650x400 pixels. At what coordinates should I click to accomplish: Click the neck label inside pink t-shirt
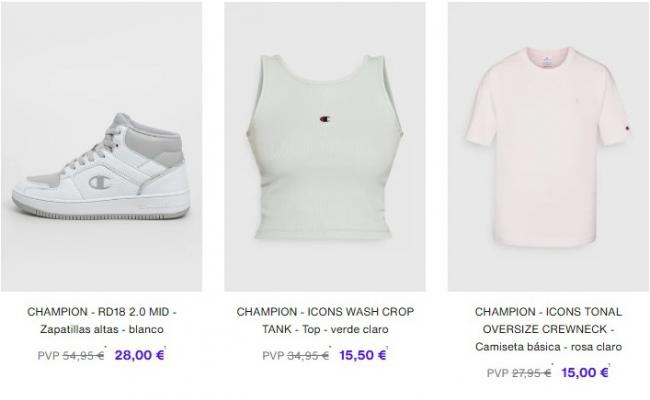tap(547, 61)
